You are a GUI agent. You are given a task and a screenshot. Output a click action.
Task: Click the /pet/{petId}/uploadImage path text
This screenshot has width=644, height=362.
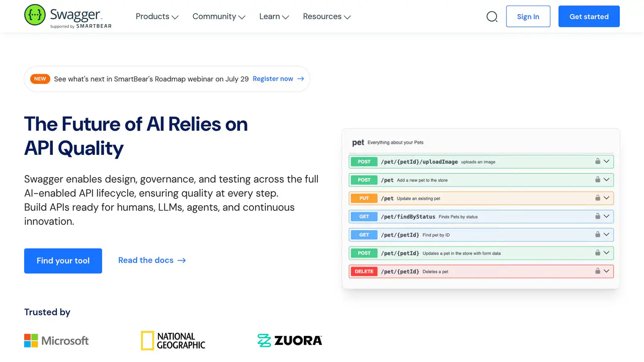[x=419, y=162]
